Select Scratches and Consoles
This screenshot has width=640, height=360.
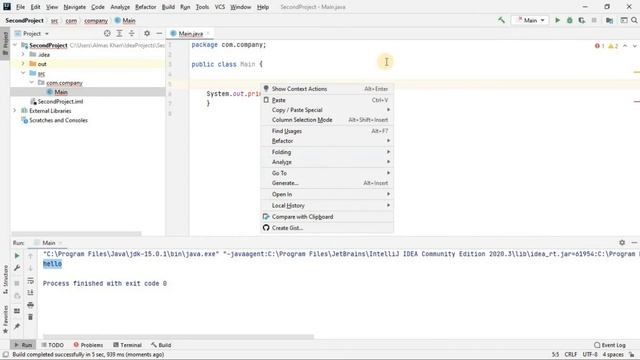(x=58, y=120)
